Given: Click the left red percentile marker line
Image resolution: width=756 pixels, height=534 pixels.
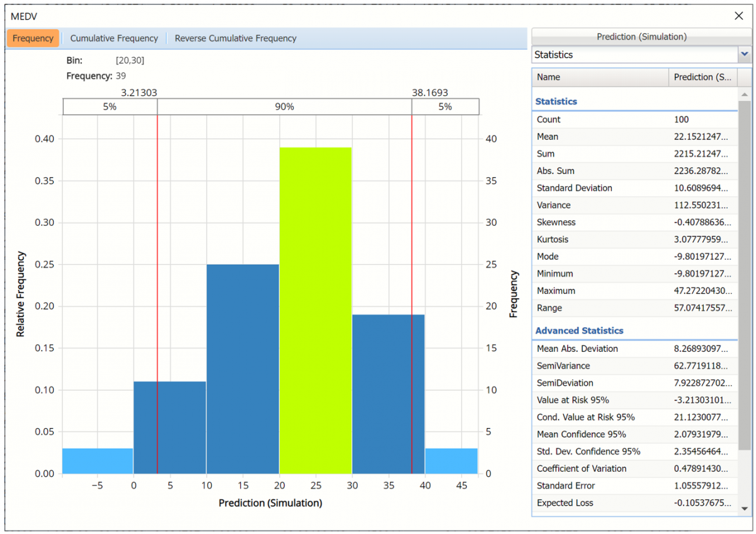Looking at the screenshot, I should 157,284.
